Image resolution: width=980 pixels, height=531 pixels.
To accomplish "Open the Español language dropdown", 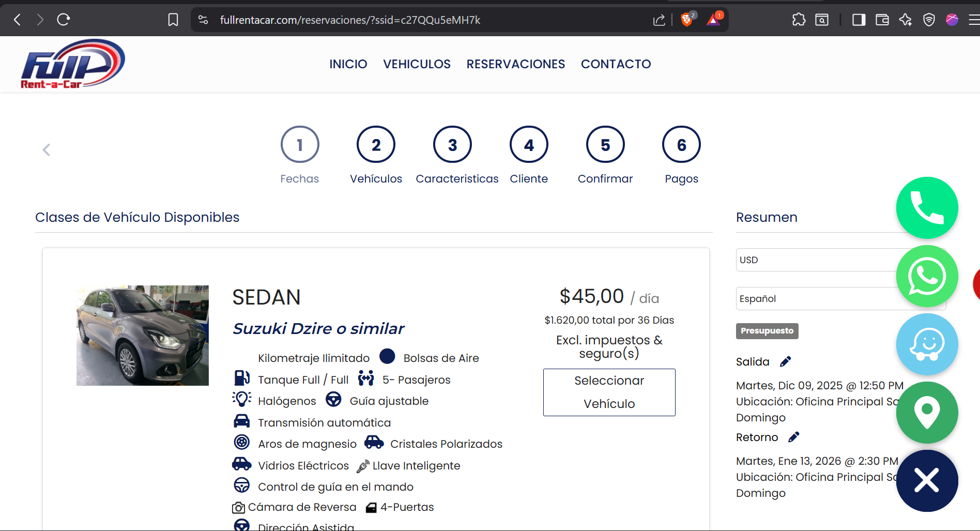I will coord(817,298).
